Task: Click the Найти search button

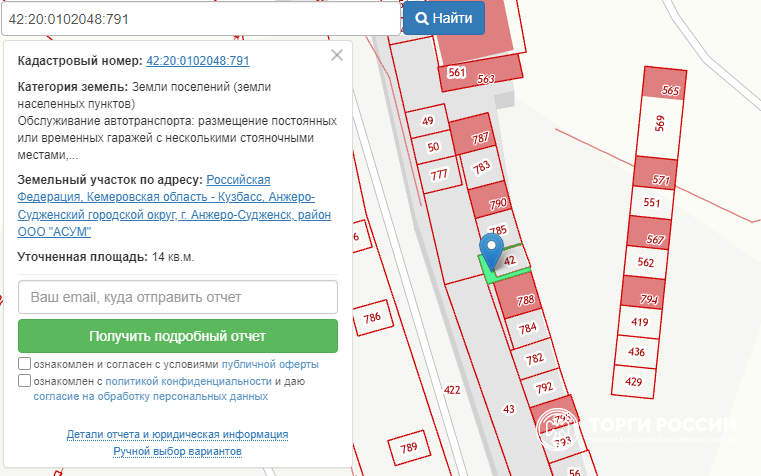Action: click(443, 18)
